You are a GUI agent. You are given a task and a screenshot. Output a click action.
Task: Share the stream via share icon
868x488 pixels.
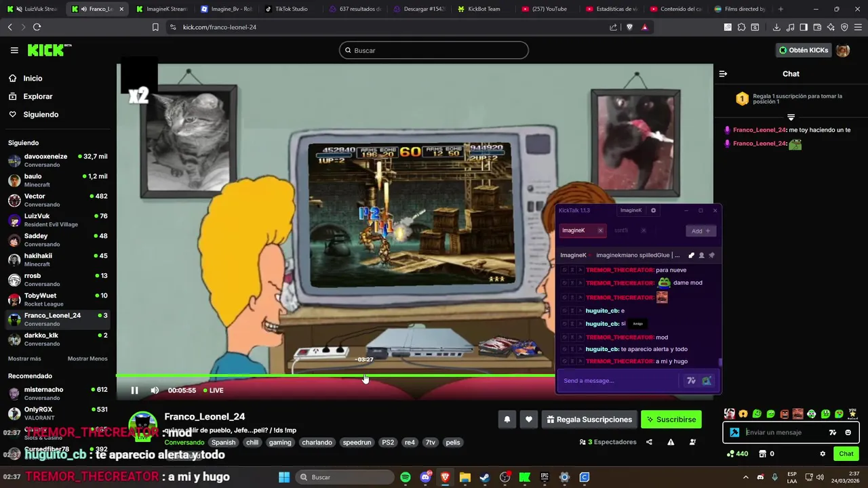tap(649, 442)
